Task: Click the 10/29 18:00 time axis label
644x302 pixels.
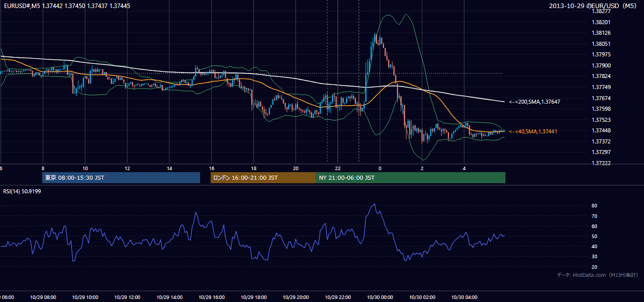Action: click(253, 297)
